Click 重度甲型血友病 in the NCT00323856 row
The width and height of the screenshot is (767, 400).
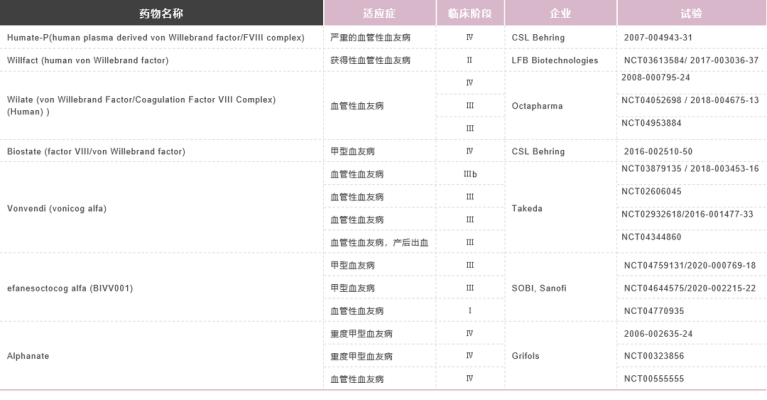(x=361, y=356)
